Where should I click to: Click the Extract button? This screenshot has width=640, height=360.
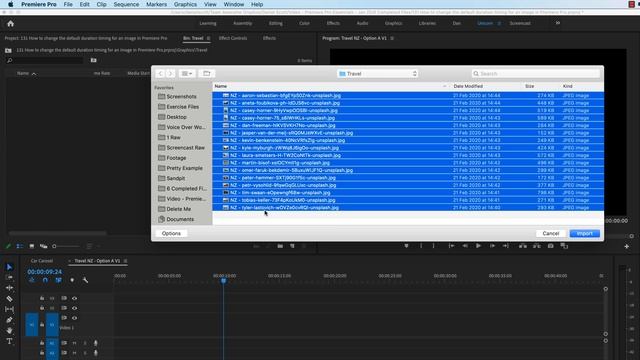pyautogui.click(x=537, y=246)
